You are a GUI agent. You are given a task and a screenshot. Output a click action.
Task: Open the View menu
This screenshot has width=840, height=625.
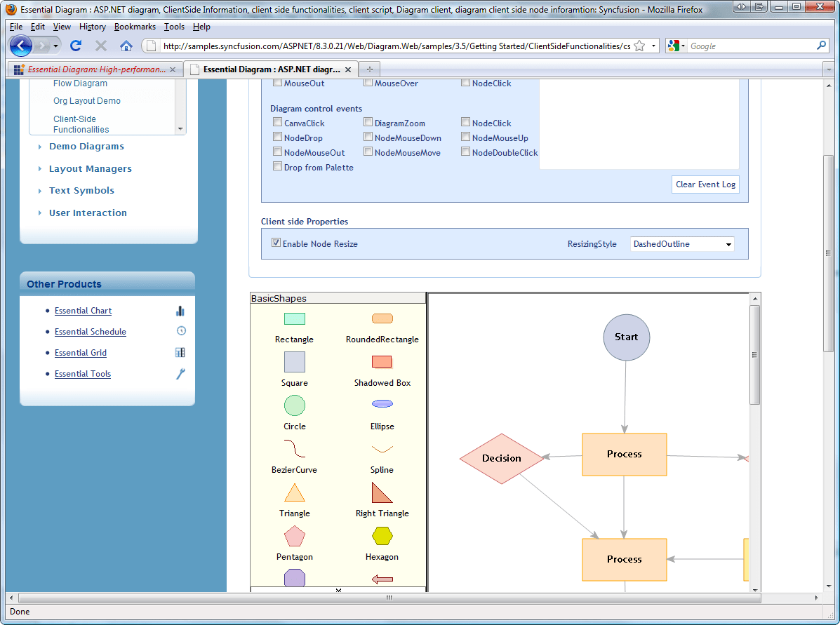[62, 27]
